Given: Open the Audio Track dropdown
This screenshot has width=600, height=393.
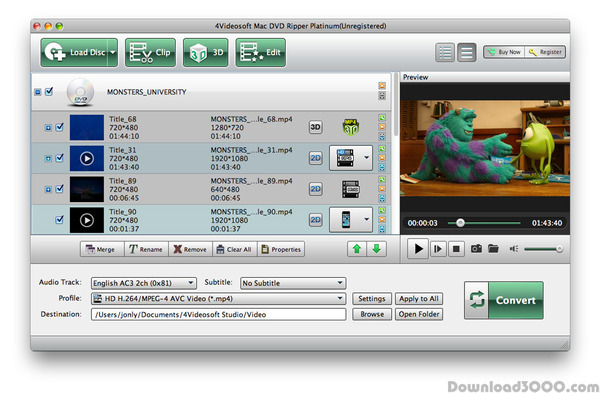Looking at the screenshot, I should pyautogui.click(x=144, y=283).
